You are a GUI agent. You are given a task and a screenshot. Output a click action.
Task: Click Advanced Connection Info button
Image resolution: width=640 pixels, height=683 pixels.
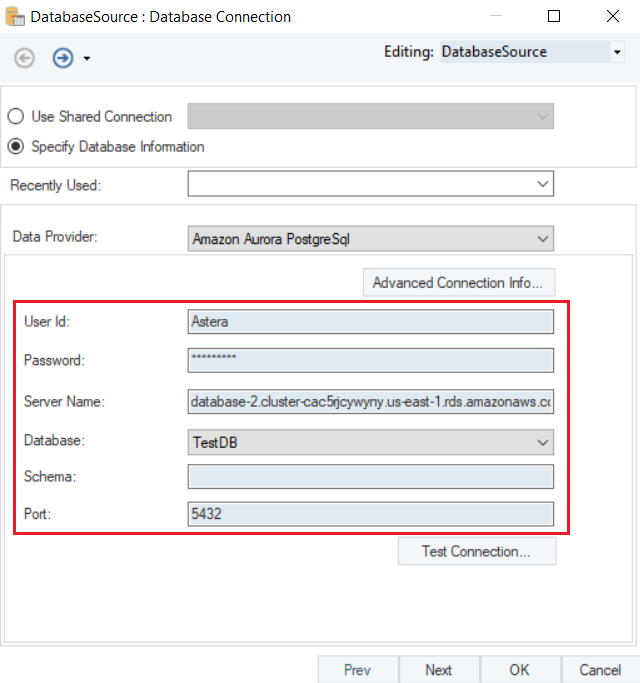click(x=458, y=283)
